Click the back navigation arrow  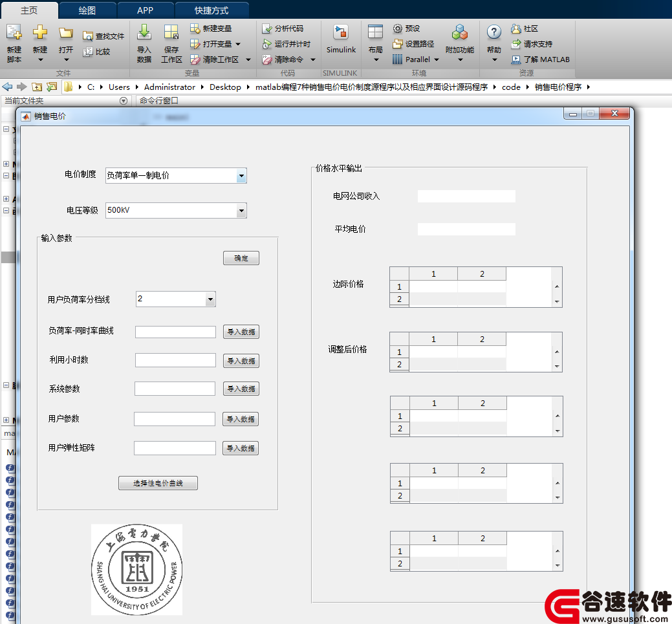click(x=7, y=87)
